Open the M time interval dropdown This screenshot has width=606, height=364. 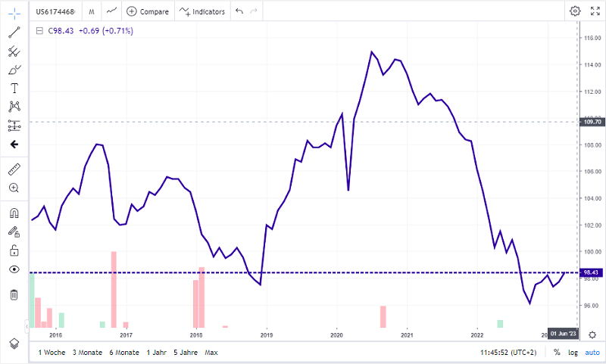point(92,12)
